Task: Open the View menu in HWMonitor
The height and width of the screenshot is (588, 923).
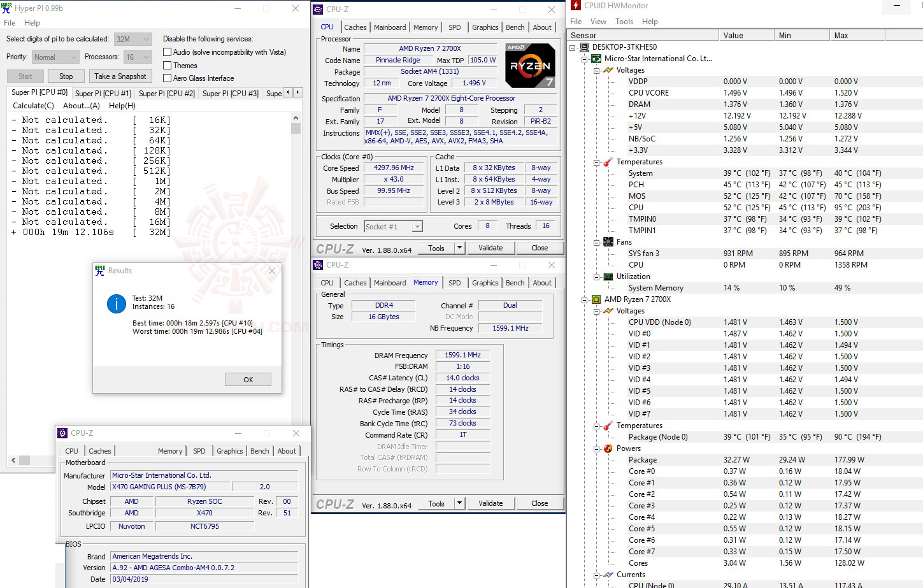Action: point(598,21)
